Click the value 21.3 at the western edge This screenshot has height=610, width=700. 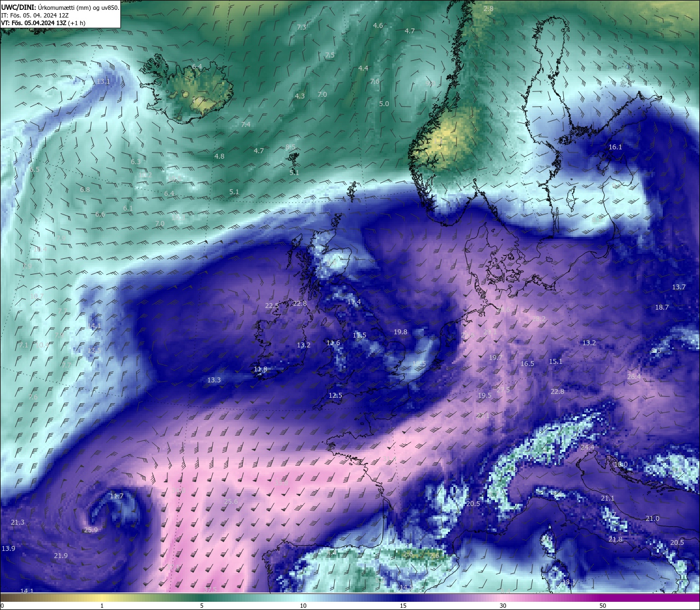tap(17, 523)
